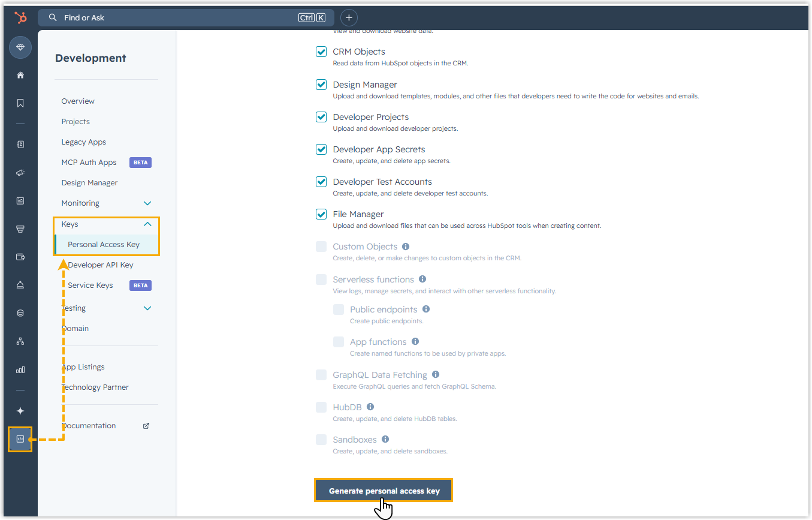This screenshot has width=812, height=520.
Task: Open the Sales icon in sidebar
Action: [x=20, y=229]
